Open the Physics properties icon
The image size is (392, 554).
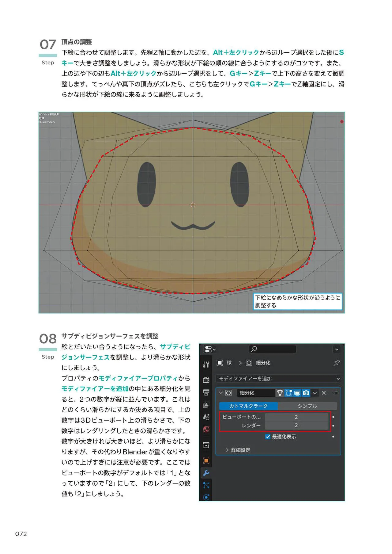(206, 497)
